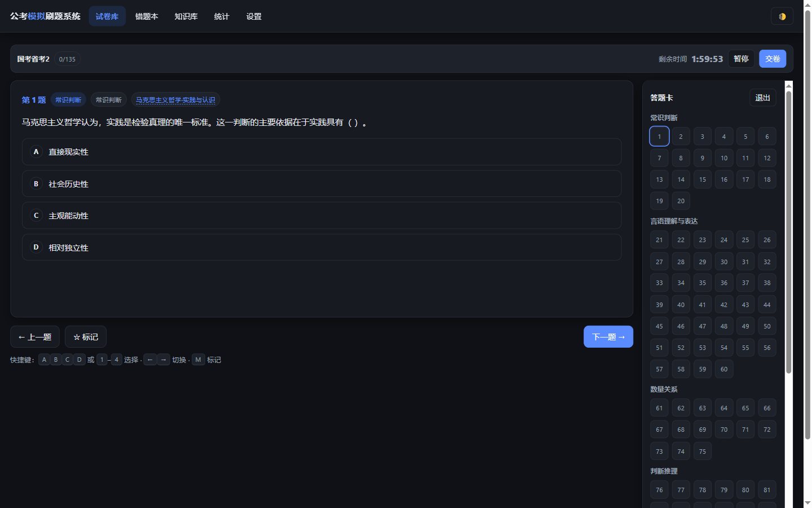
Task: Open the 试卷库 tab
Action: click(x=107, y=16)
